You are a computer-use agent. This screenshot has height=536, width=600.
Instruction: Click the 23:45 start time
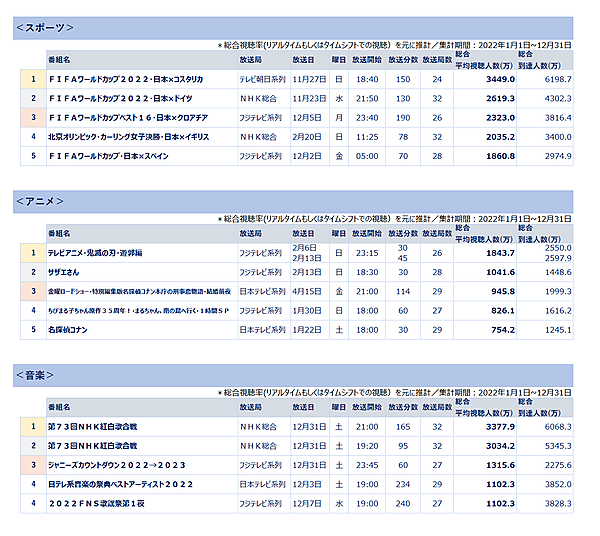[367, 465]
